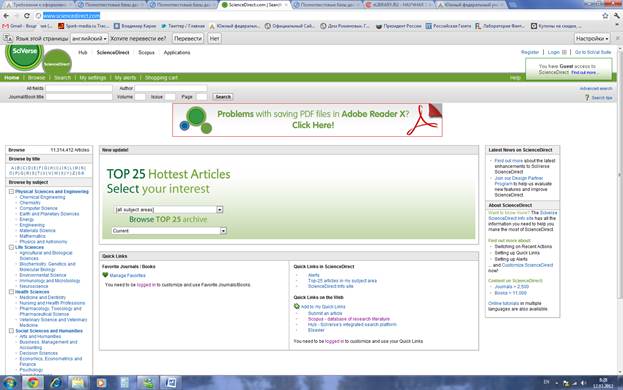
Task: Click the Adobe PDF icon in the banner
Action: click(x=423, y=120)
